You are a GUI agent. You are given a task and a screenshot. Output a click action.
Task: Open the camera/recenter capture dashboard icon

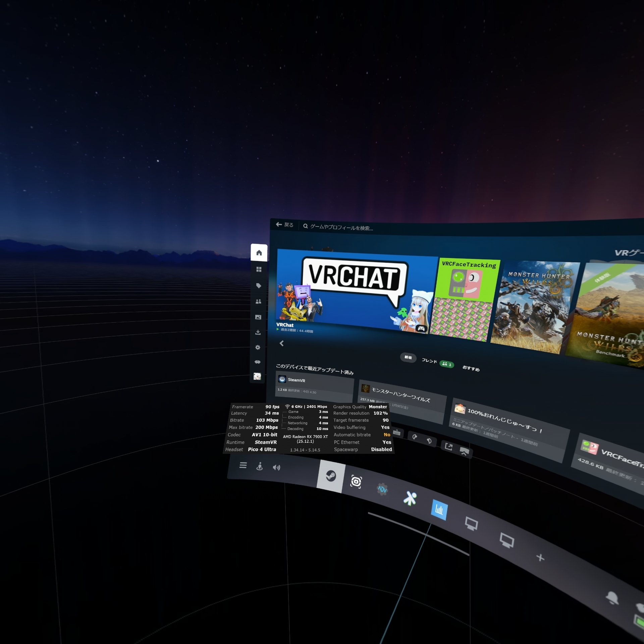pyautogui.click(x=356, y=482)
